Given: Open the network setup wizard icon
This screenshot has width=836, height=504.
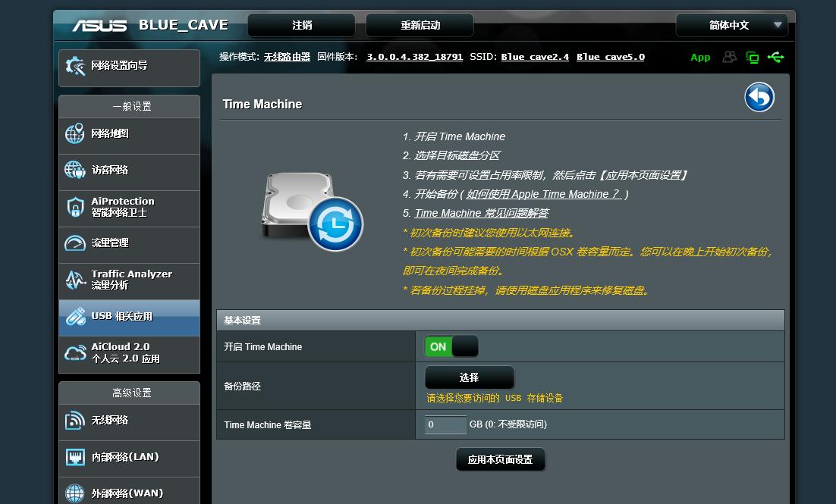Looking at the screenshot, I should pos(75,67).
